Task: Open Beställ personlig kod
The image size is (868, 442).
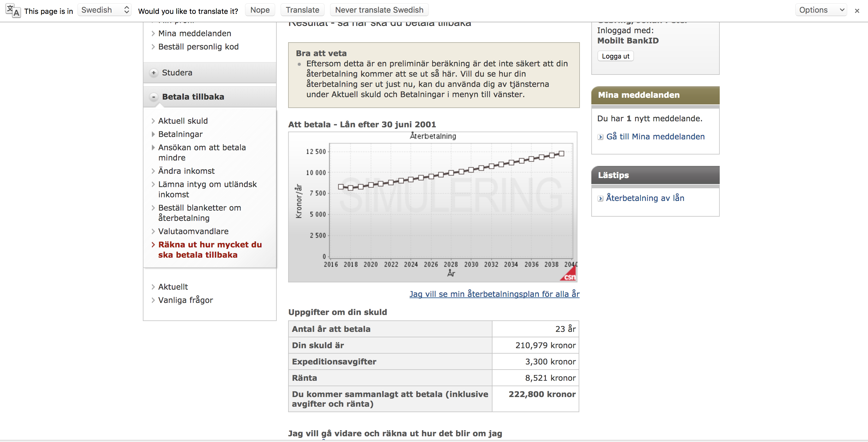Action: tap(198, 46)
